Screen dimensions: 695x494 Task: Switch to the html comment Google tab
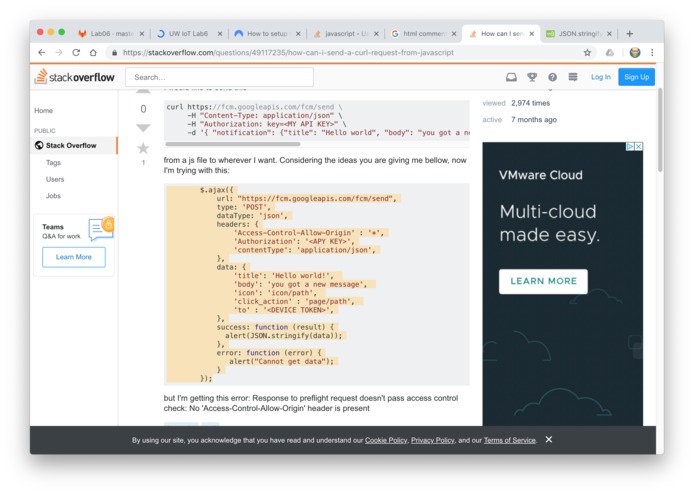423,34
